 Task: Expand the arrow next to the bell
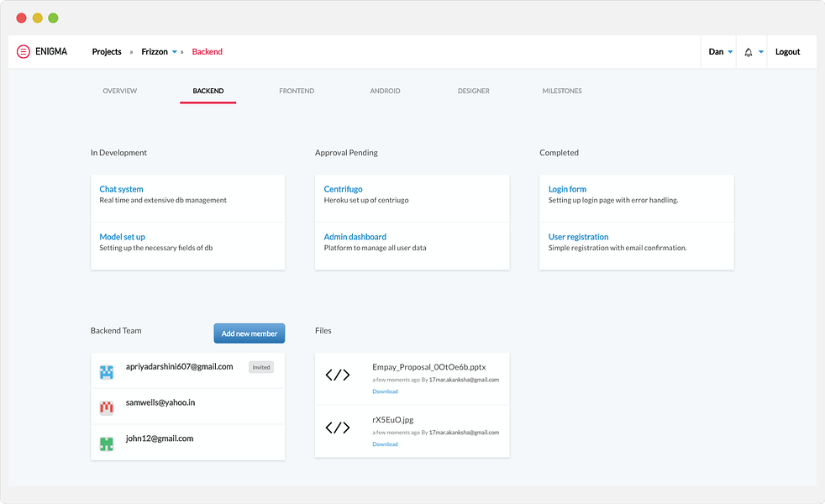(x=761, y=51)
